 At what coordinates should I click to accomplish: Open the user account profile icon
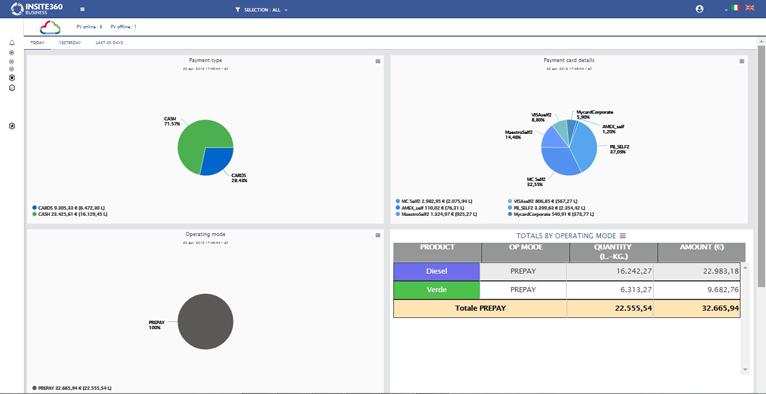click(700, 9)
